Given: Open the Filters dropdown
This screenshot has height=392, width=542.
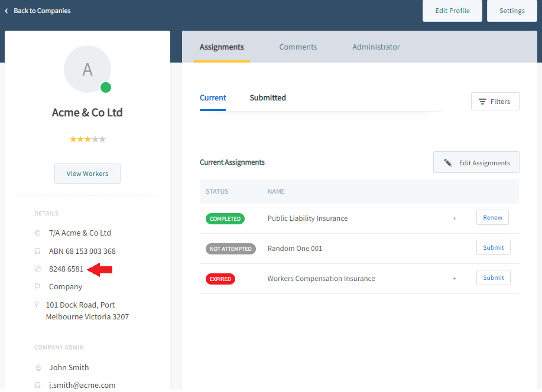Looking at the screenshot, I should [495, 102].
